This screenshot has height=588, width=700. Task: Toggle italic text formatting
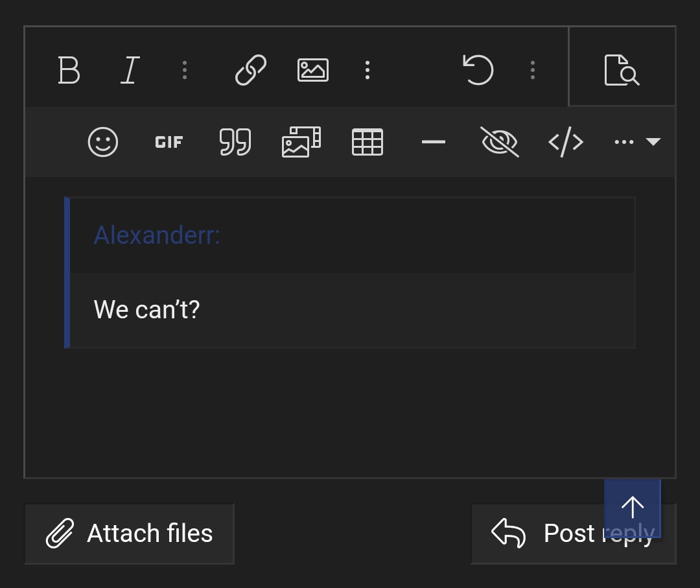[x=130, y=70]
